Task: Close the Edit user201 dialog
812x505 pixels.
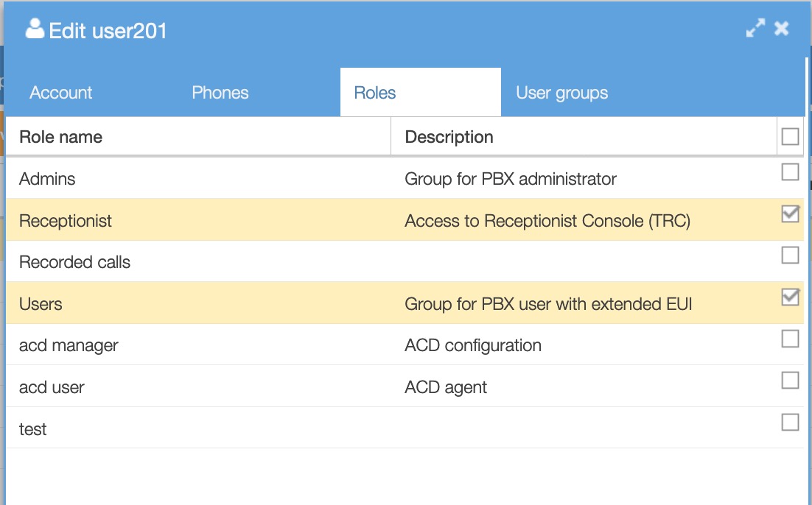Action: [x=782, y=29]
